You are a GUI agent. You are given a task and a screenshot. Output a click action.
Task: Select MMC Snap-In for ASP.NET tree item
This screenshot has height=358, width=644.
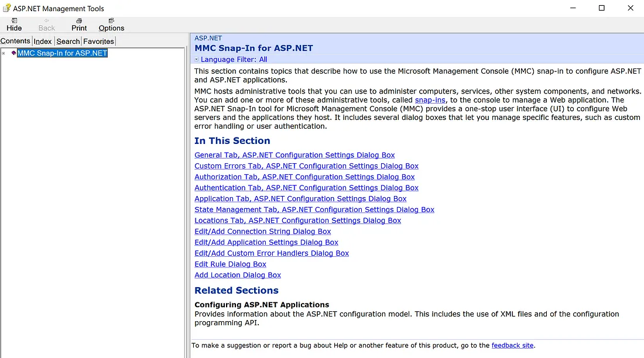(x=62, y=53)
